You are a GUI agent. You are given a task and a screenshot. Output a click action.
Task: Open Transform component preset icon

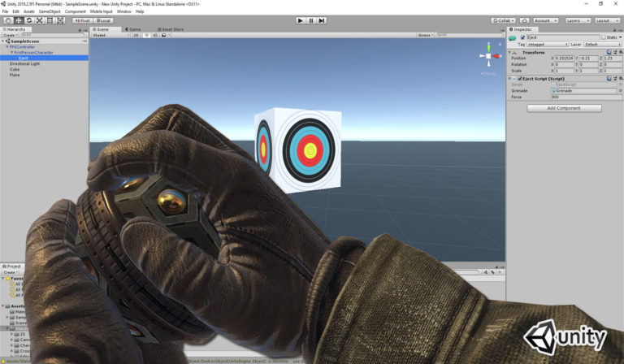[x=615, y=52]
